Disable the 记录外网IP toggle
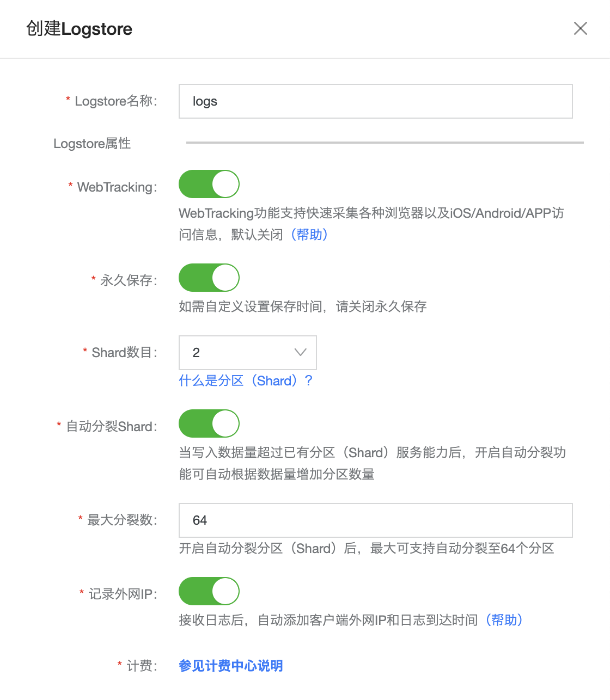The height and width of the screenshot is (700, 610). (x=209, y=591)
